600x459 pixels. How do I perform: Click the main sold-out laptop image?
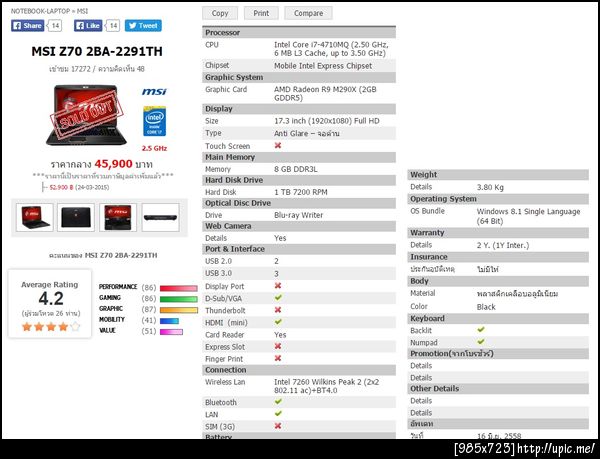86,115
